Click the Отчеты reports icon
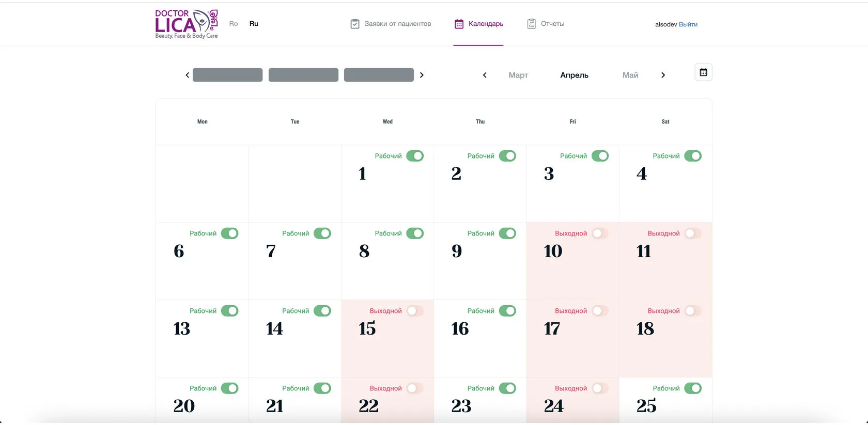 [531, 24]
